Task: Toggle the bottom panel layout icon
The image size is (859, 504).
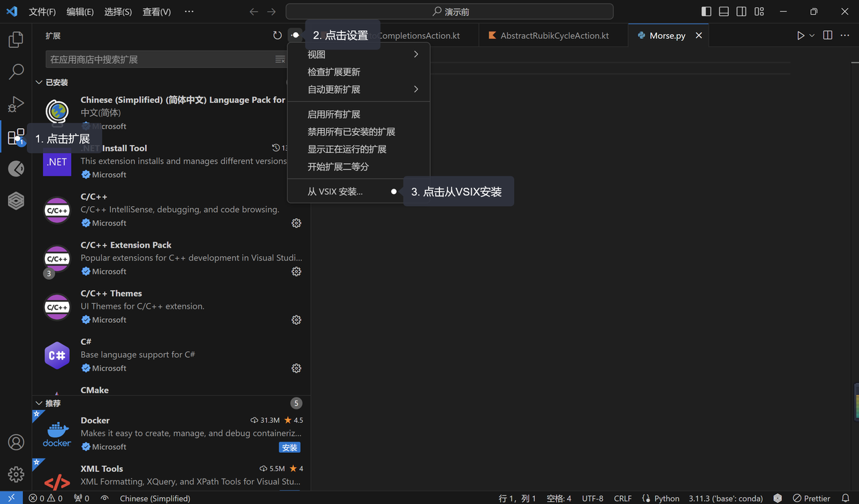Action: pos(723,11)
